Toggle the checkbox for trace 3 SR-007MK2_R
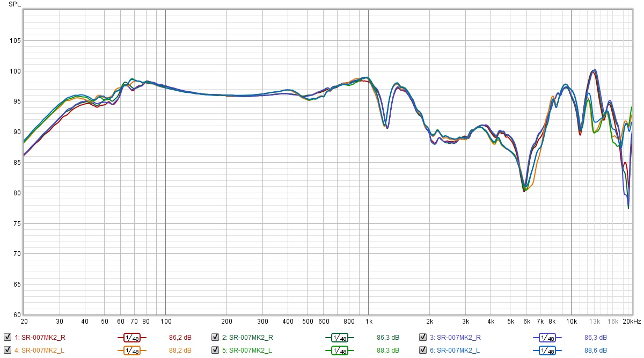Screen dimensions: 644x358 423,338
